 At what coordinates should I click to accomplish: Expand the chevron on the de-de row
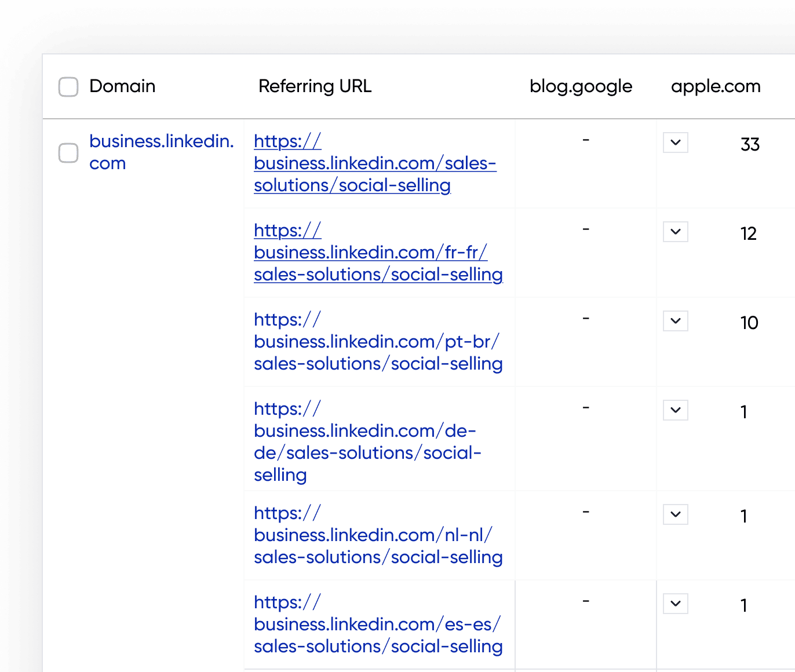(675, 410)
